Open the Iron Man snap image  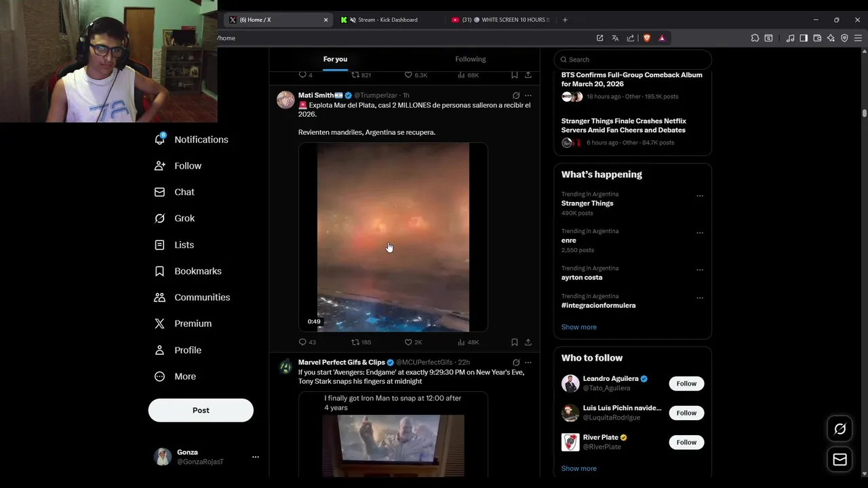tap(393, 434)
